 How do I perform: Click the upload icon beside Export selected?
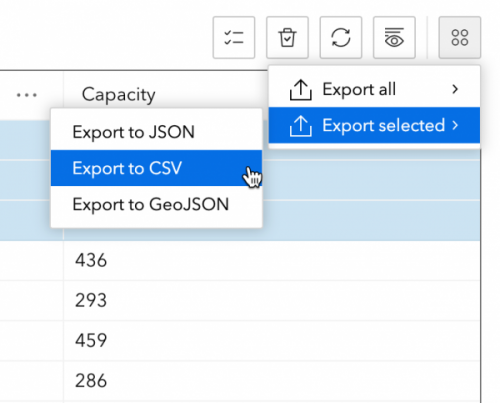pyautogui.click(x=301, y=126)
